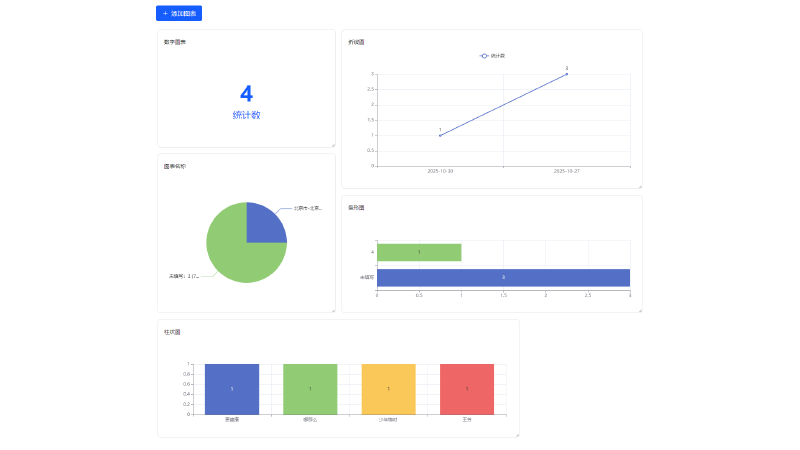Click the red fourth column in 柱状图
Screen dimensions: 800x450
466,389
